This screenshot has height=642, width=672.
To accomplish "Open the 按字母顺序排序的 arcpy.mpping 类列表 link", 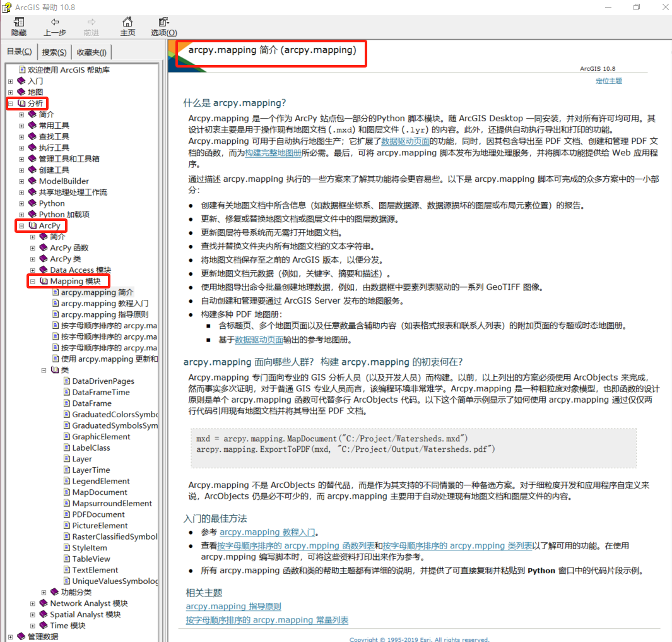I will click(x=457, y=546).
